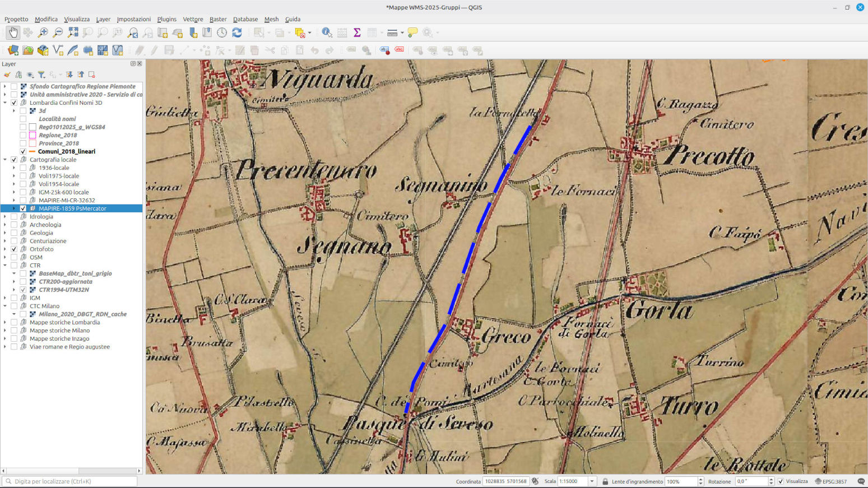Collapse the CTR group
Viewport: 868px width, 488px height.
[x=5, y=266]
